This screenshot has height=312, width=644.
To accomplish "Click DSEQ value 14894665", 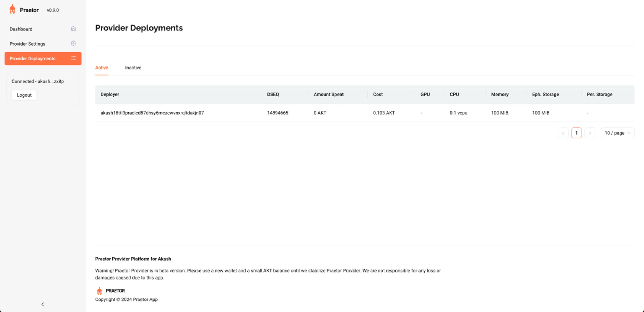I will tap(277, 113).
